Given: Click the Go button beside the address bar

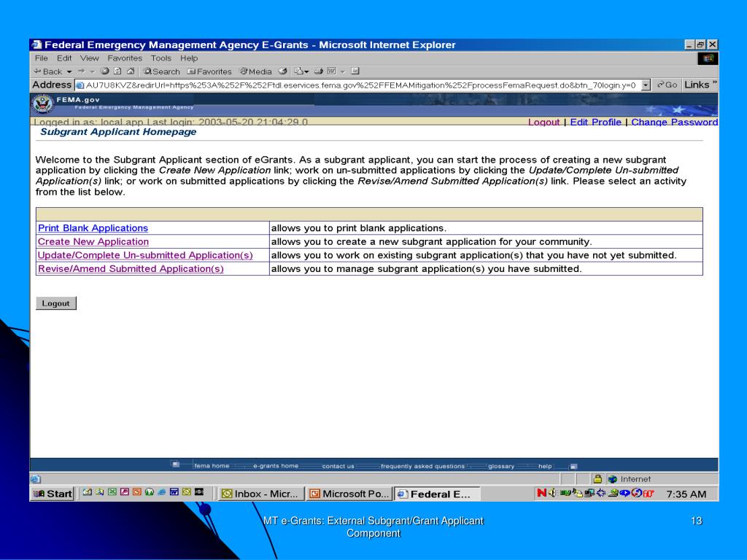Looking at the screenshot, I should [x=667, y=85].
